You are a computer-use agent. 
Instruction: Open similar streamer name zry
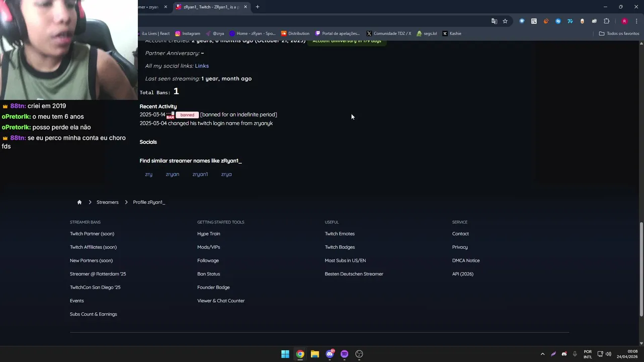148,174
